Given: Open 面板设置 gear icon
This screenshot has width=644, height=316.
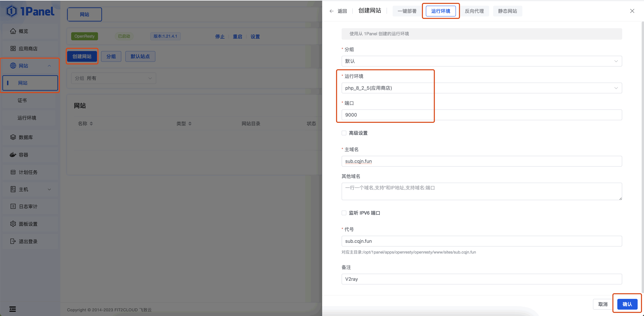Looking at the screenshot, I should pyautogui.click(x=13, y=224).
